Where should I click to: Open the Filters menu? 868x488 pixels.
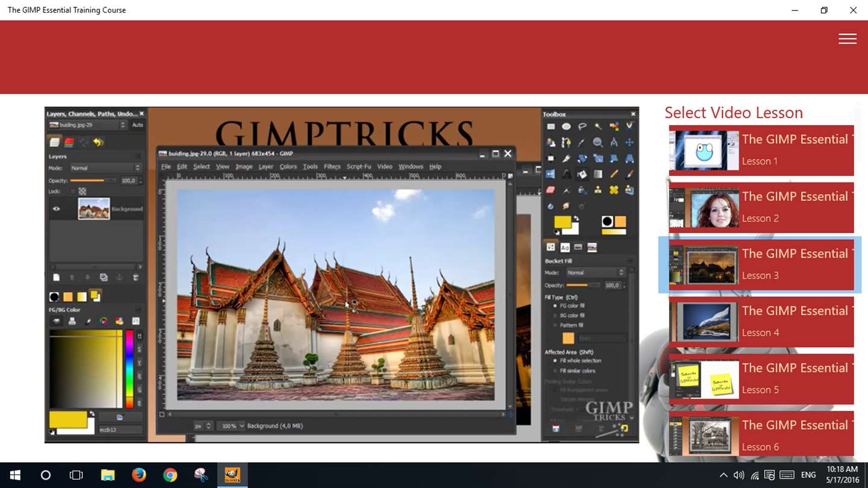click(x=332, y=166)
